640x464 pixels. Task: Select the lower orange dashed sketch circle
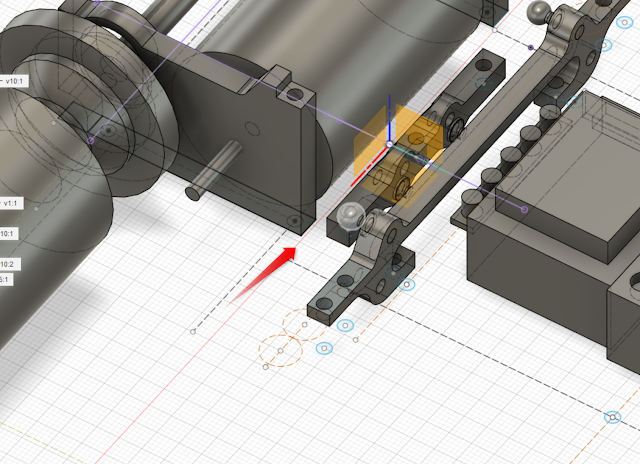pyautogui.click(x=280, y=351)
